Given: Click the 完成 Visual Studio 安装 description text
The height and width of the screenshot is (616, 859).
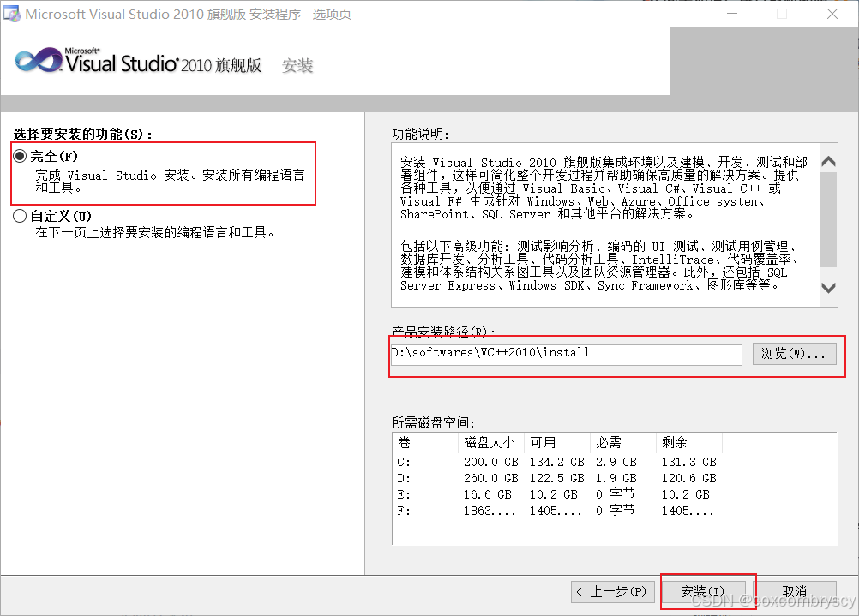Looking at the screenshot, I should pyautogui.click(x=170, y=182).
